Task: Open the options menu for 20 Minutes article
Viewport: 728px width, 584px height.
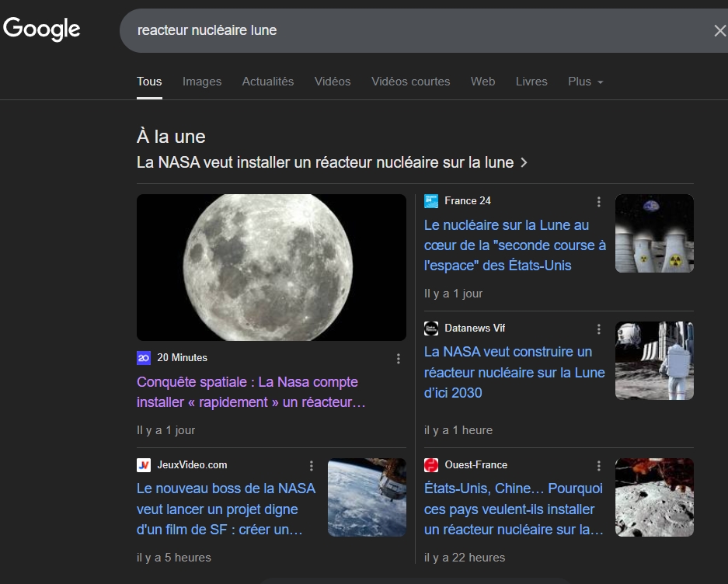Action: point(399,358)
